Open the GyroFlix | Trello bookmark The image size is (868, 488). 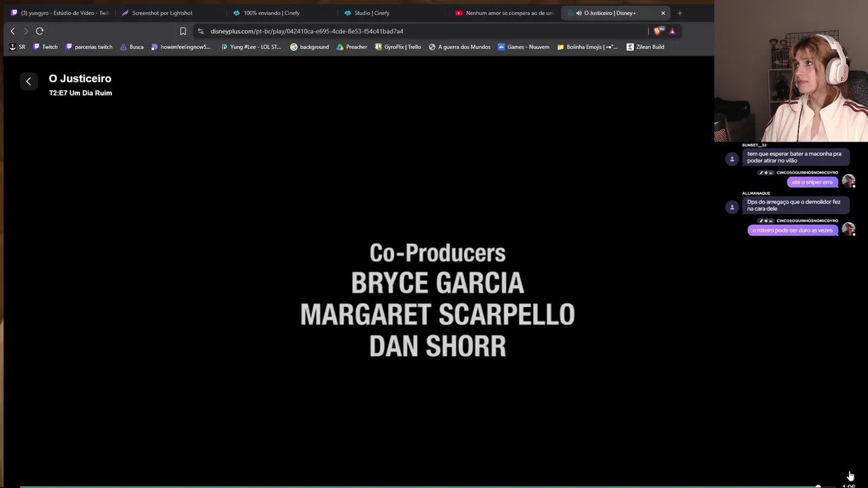pos(397,47)
